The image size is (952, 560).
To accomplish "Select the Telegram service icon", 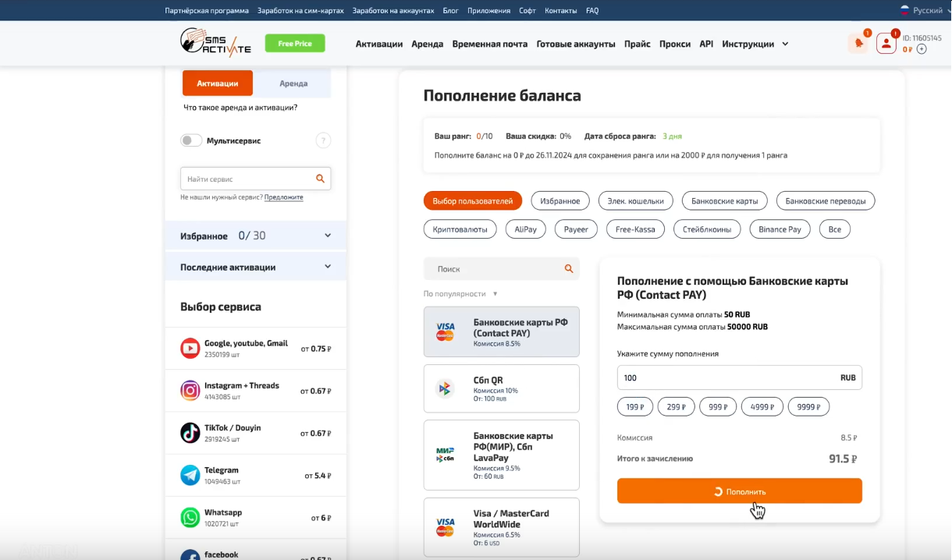I will point(190,475).
